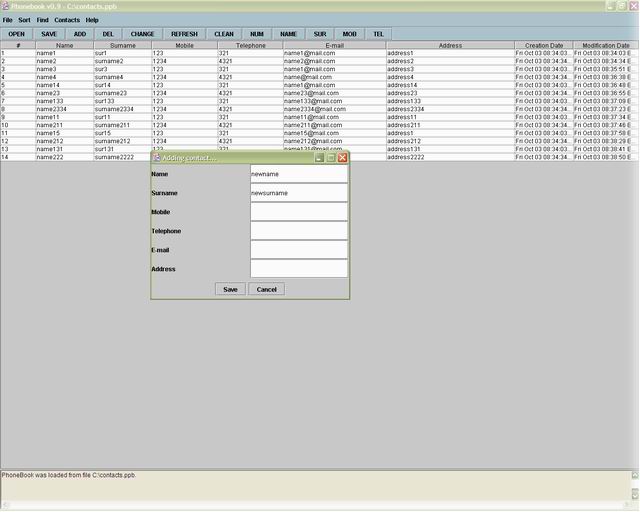Open the Help menu
This screenshot has width=640, height=512.
click(92, 20)
